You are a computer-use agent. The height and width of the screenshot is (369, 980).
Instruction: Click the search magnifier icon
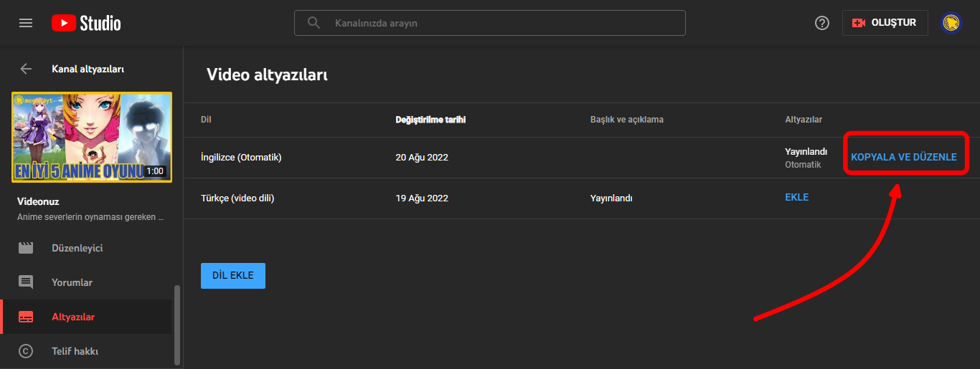click(x=314, y=23)
